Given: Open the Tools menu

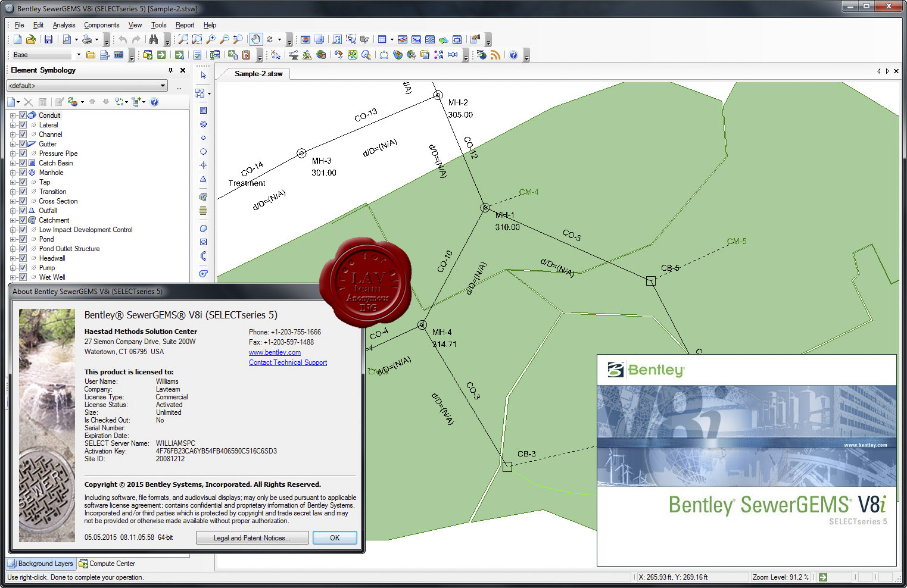Looking at the screenshot, I should [x=158, y=25].
